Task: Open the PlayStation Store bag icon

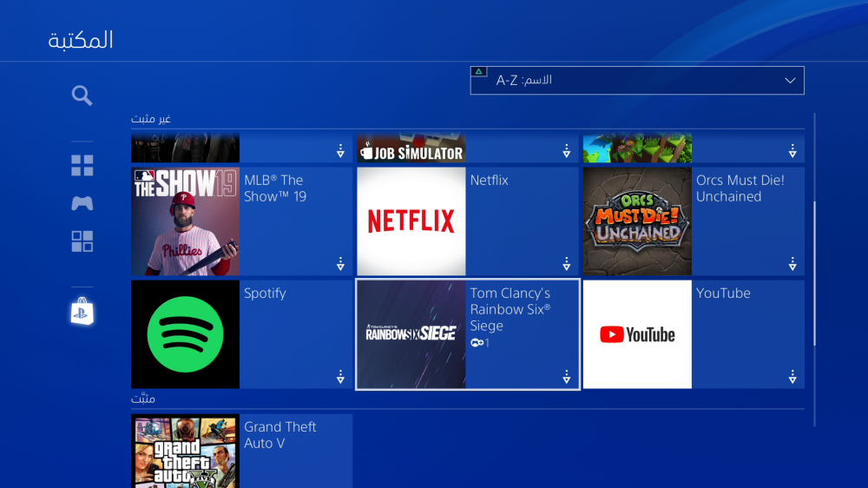Action: click(82, 311)
